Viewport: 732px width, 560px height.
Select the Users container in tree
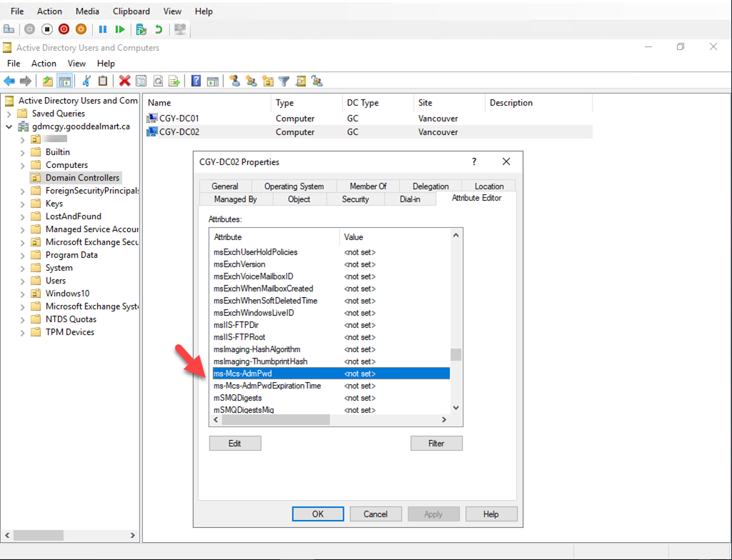tap(55, 281)
